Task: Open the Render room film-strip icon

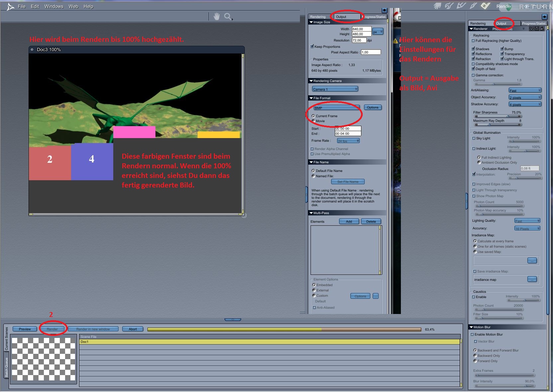Action: 485,6
